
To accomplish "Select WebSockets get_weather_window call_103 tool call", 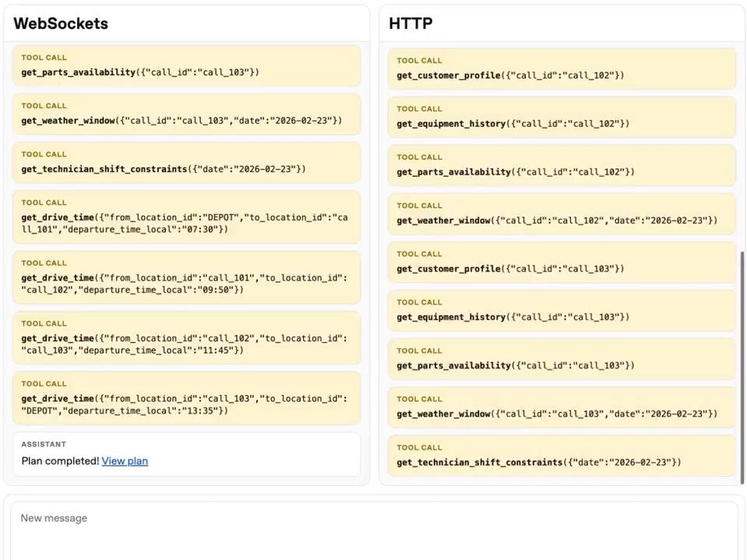I will pos(186,114).
